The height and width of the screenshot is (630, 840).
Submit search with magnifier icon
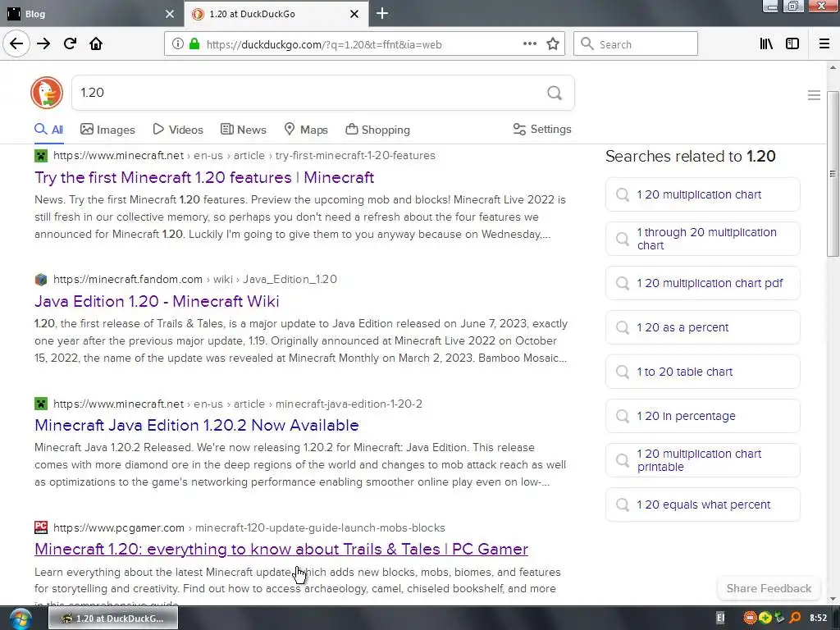(555, 94)
